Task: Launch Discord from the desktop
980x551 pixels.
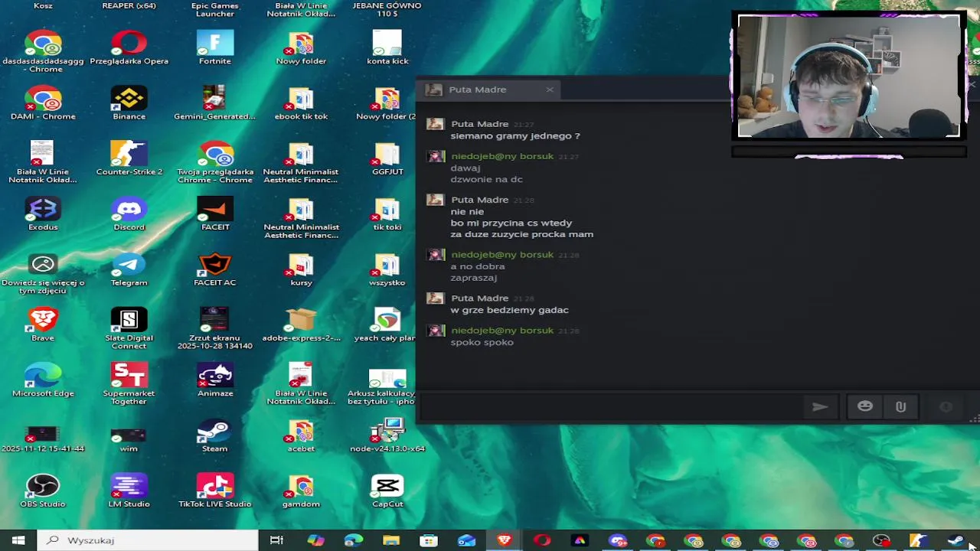Action: (129, 214)
